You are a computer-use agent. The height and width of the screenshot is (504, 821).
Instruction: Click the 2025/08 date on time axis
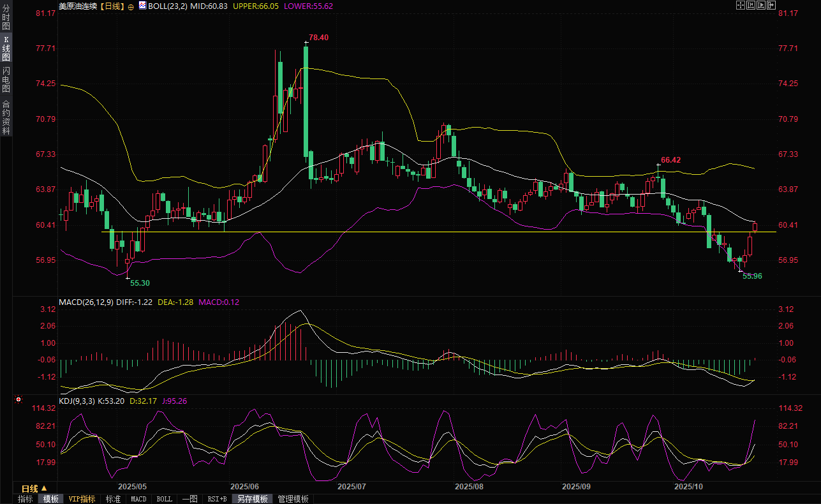coord(469,486)
